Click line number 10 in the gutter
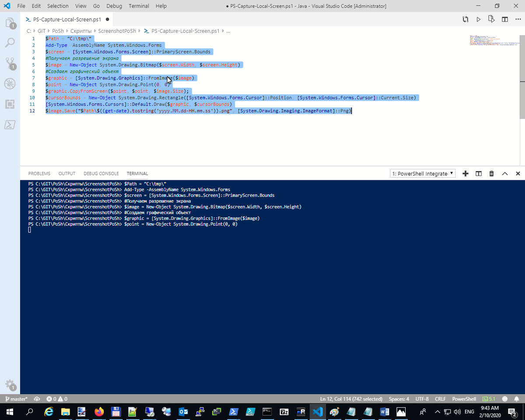 32,98
